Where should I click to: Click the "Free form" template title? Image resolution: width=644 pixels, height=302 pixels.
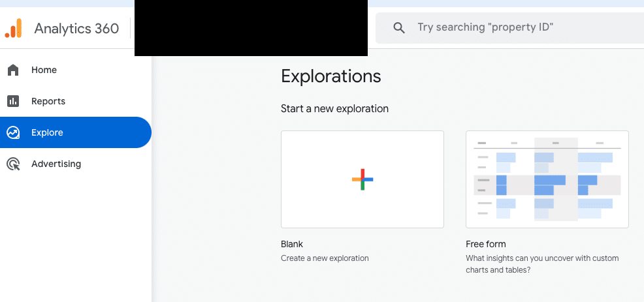coord(485,244)
